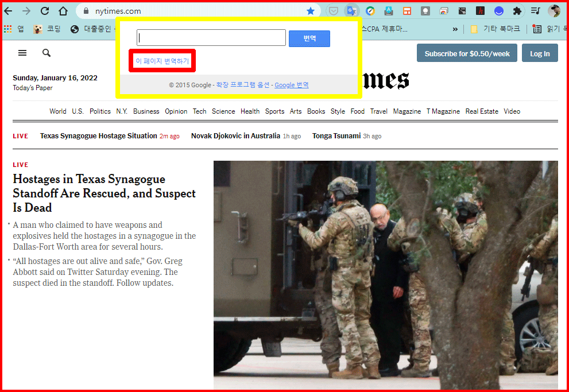Image resolution: width=569 pixels, height=392 pixels.
Task: Open the Sports section
Action: (274, 111)
